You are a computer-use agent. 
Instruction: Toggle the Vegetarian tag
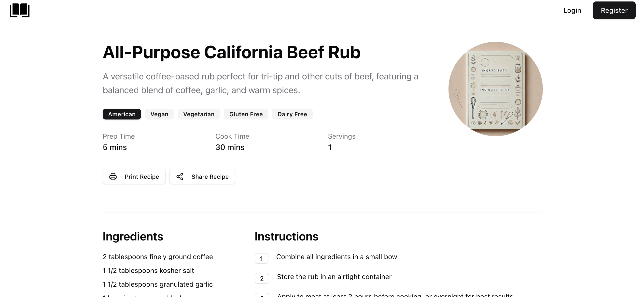(x=199, y=114)
